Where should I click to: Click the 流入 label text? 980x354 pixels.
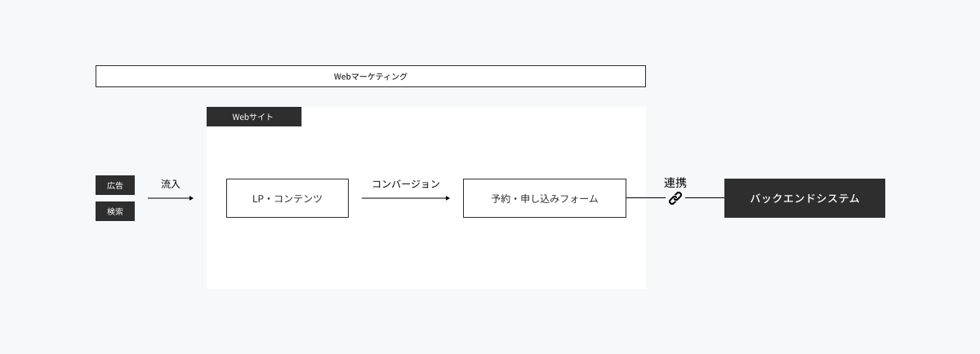[171, 184]
